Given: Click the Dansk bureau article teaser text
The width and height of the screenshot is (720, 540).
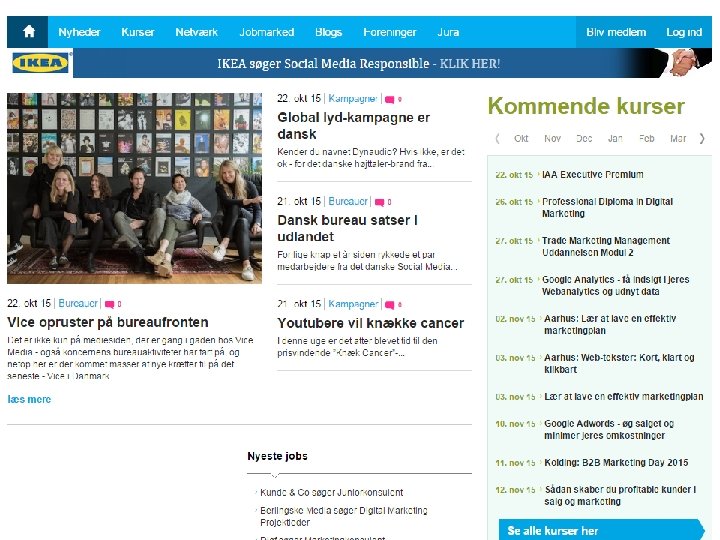Looking at the screenshot, I should click(x=367, y=261).
